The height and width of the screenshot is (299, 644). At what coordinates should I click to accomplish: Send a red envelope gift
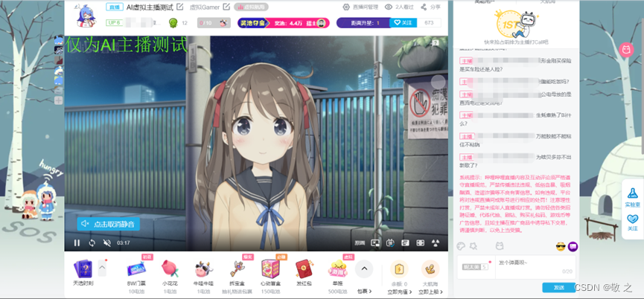click(x=303, y=269)
